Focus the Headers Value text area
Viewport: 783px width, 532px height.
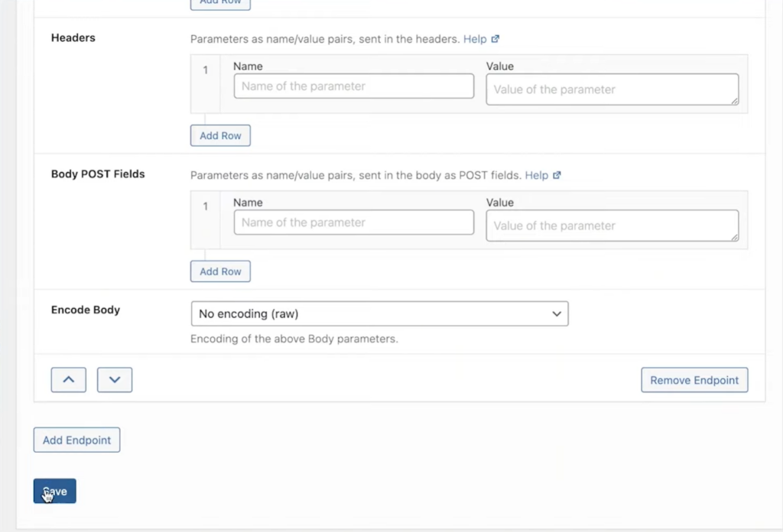612,89
